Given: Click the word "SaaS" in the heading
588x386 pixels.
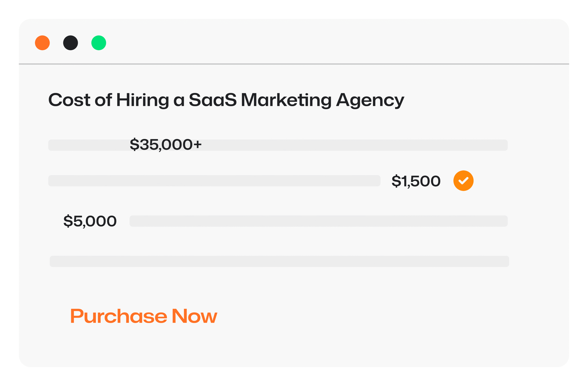Looking at the screenshot, I should pos(213,100).
